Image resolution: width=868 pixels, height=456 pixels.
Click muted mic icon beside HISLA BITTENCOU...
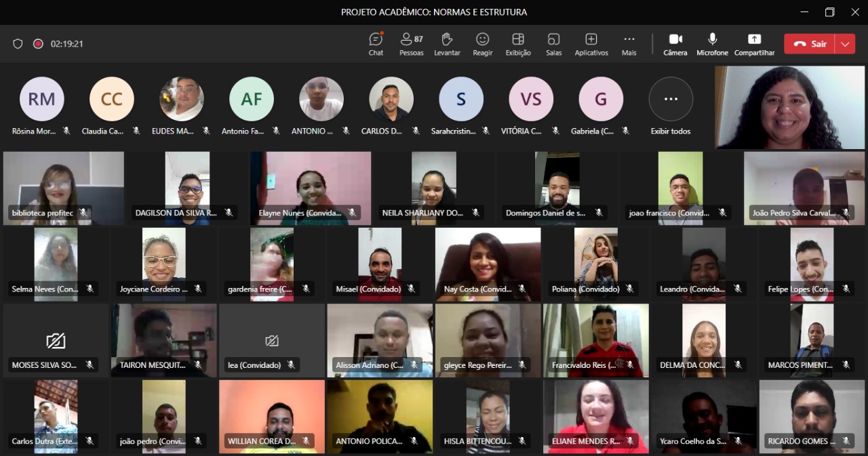pos(522,441)
